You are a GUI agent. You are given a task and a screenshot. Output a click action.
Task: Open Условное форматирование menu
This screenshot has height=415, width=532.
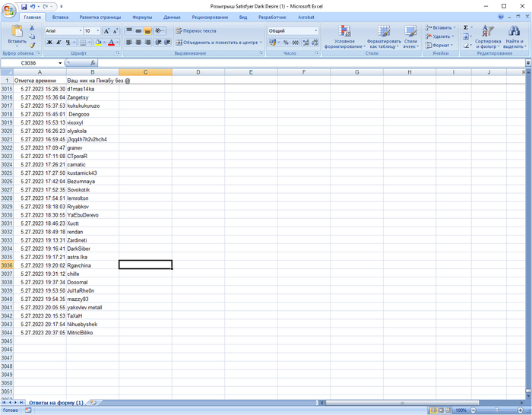pyautogui.click(x=344, y=36)
